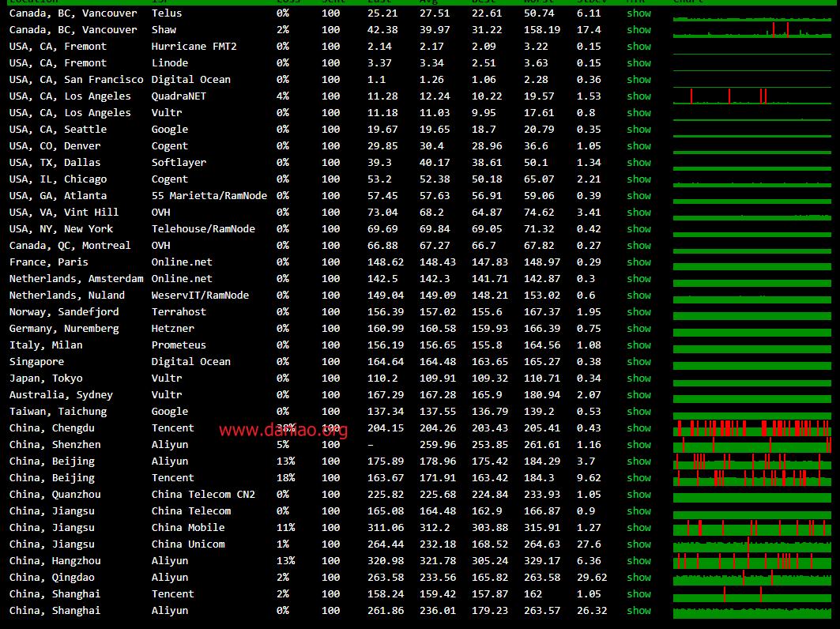Click 'show' for Singapore Digital Ocean row

(x=638, y=362)
